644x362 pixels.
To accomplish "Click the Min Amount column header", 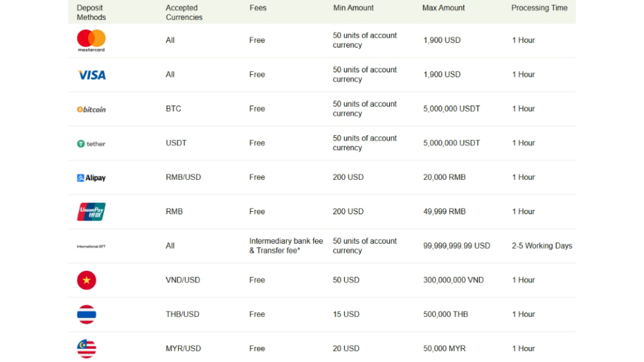I will [x=353, y=8].
